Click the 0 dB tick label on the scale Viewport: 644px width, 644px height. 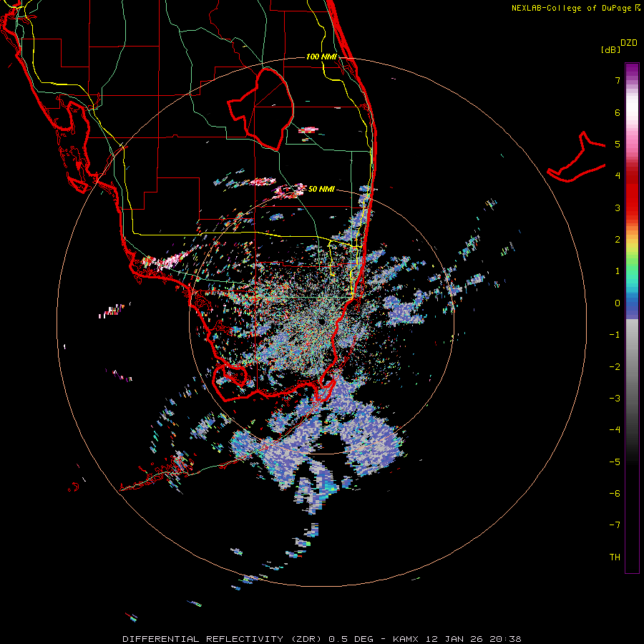(618, 303)
